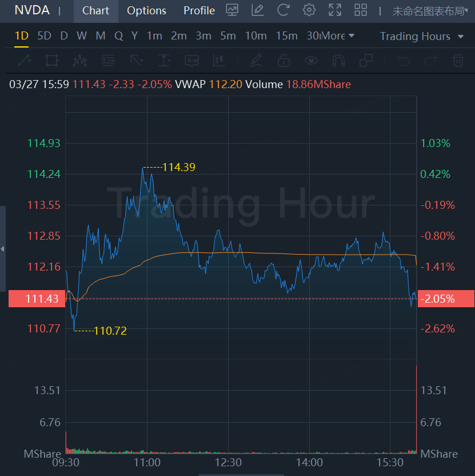Select the daily D timeframe

pos(64,36)
